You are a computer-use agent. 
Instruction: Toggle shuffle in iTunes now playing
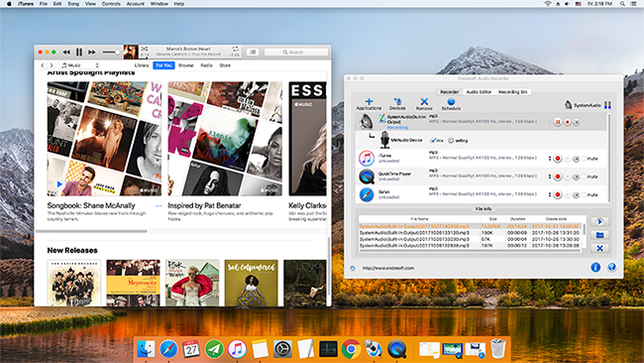[145, 49]
